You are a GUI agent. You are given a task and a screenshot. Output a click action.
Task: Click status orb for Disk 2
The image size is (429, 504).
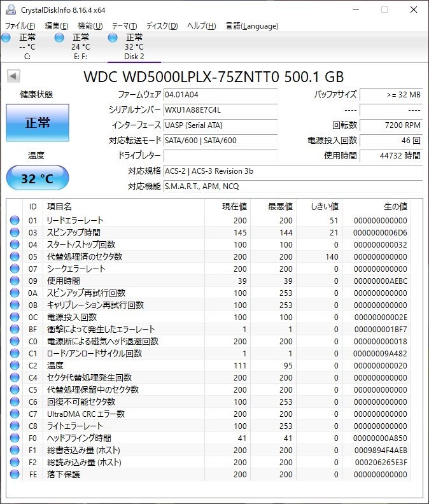pos(113,38)
